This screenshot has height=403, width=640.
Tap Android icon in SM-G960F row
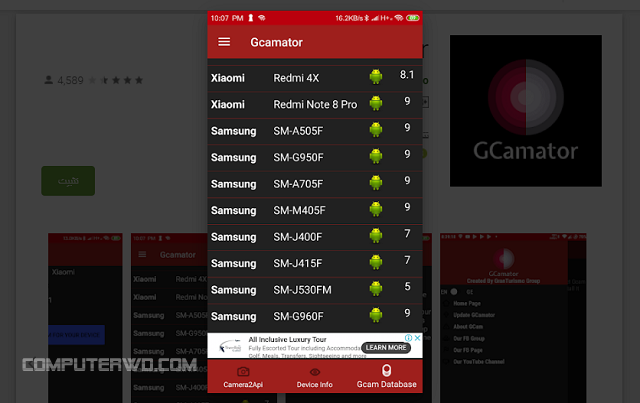point(376,315)
